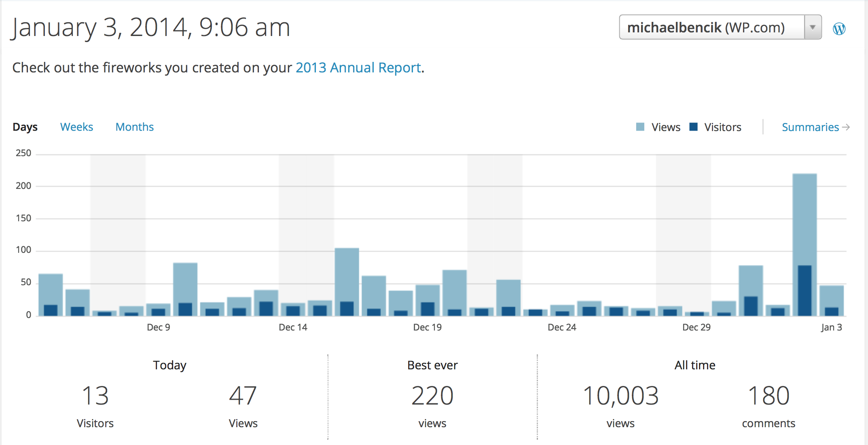Click the tallest views bar near Jan 3
Viewport: 868px width, 445px height.
[x=804, y=218]
